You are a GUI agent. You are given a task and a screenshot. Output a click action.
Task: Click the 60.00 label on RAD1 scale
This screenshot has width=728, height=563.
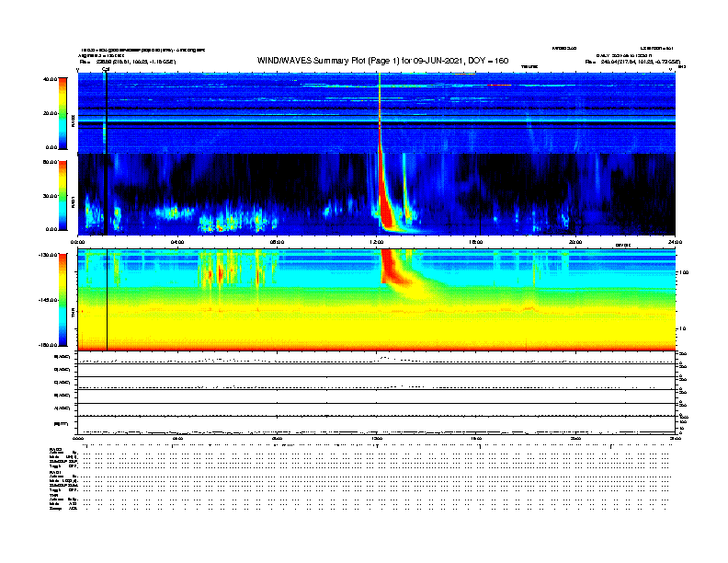point(50,162)
